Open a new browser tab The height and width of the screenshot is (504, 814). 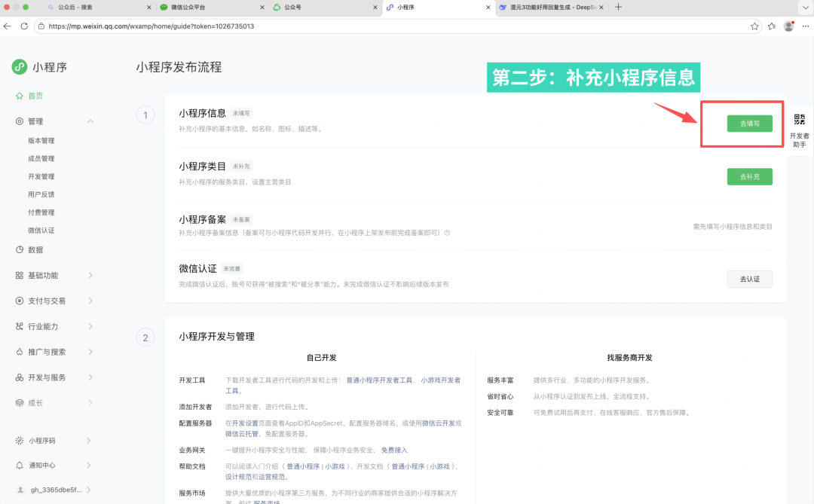[x=618, y=8]
